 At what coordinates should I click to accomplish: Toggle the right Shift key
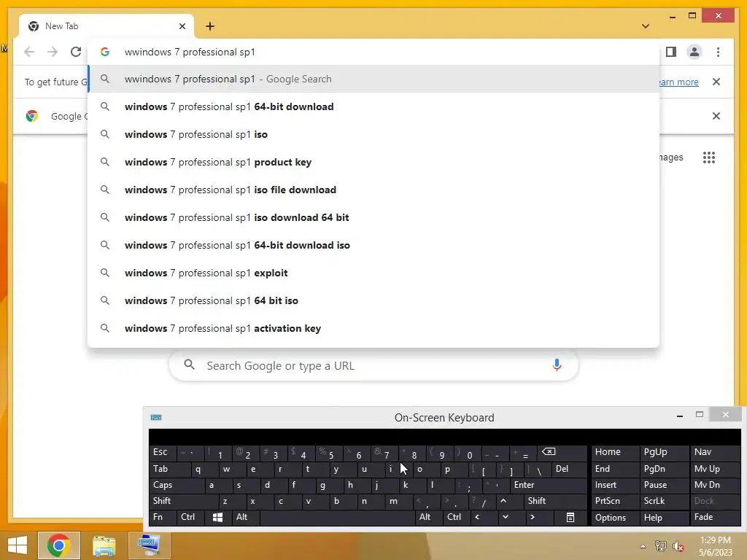[555, 501]
